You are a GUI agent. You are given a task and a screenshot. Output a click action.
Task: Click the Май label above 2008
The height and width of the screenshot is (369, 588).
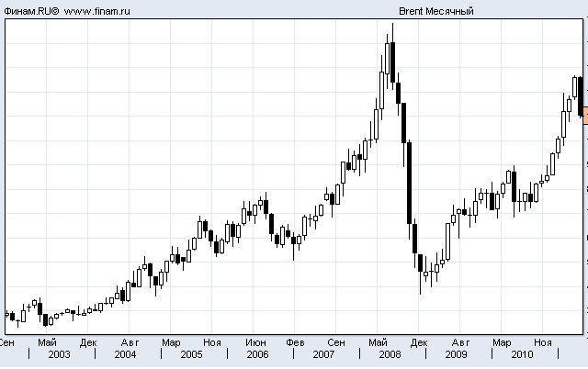click(x=378, y=342)
